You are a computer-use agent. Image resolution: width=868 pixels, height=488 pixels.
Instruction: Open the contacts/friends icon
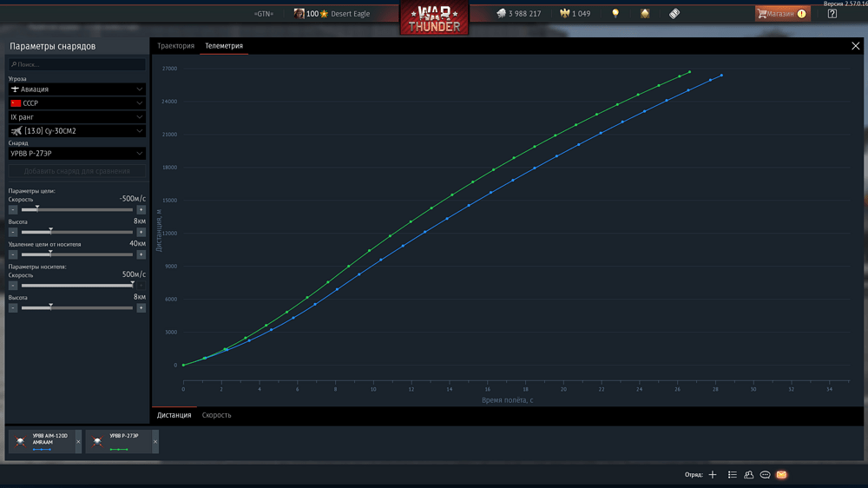[x=748, y=475]
